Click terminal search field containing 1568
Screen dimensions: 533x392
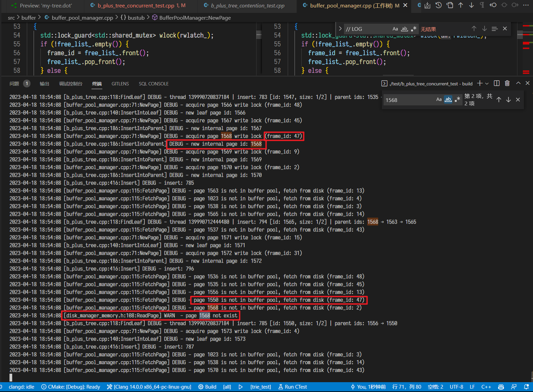click(x=409, y=100)
